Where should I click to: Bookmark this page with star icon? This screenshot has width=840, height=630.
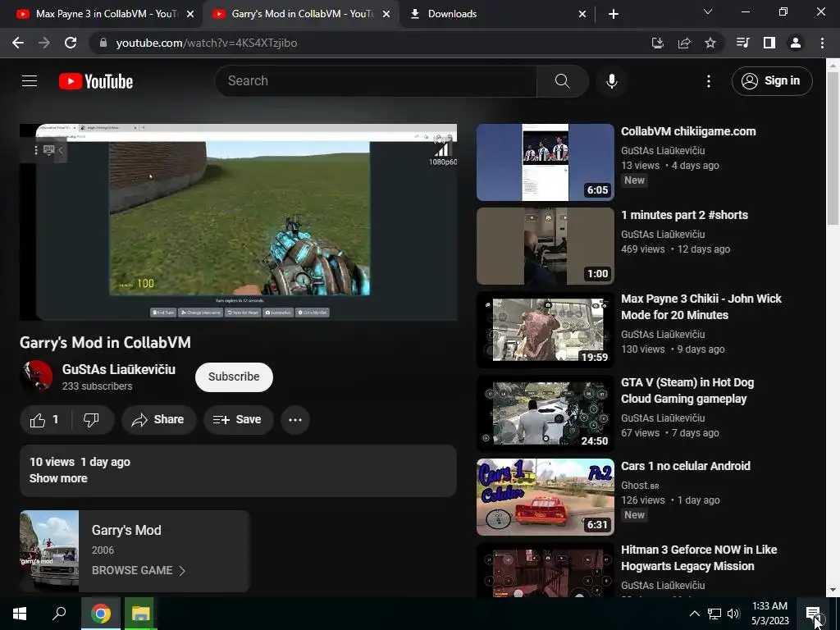pos(710,43)
